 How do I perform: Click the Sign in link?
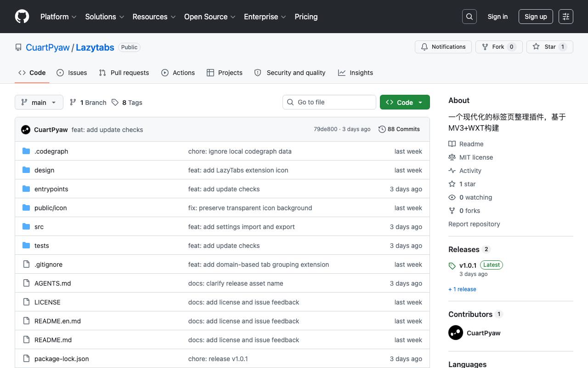click(498, 17)
